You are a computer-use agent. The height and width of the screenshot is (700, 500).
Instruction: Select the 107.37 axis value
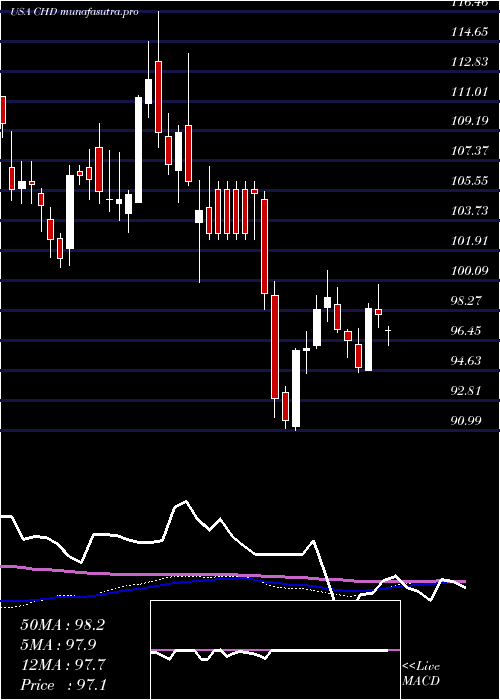tap(470, 151)
